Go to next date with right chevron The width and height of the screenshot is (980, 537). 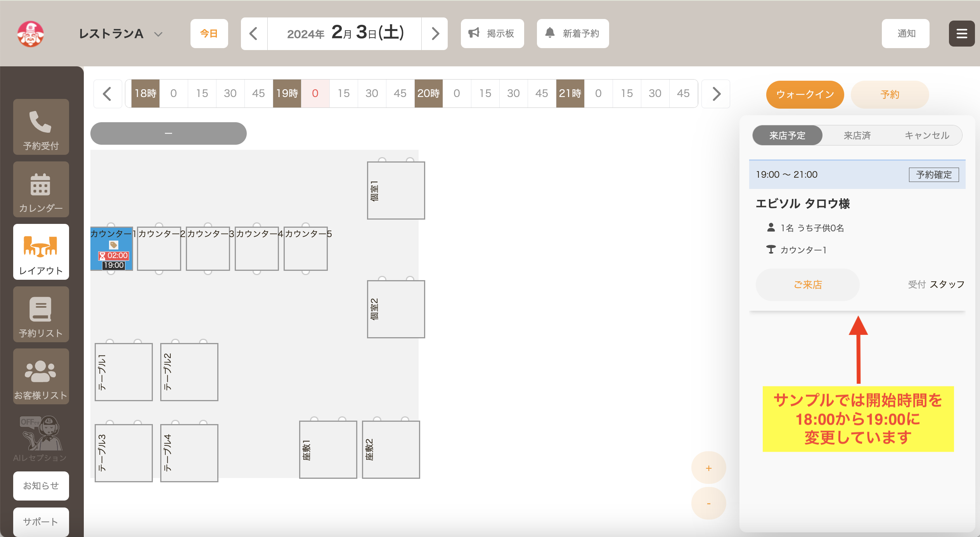[x=435, y=34]
